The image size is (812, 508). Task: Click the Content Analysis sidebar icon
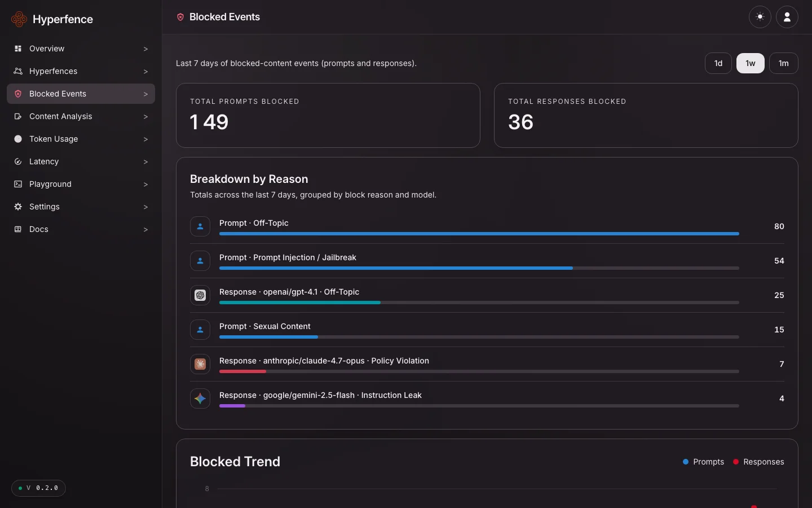(x=18, y=116)
